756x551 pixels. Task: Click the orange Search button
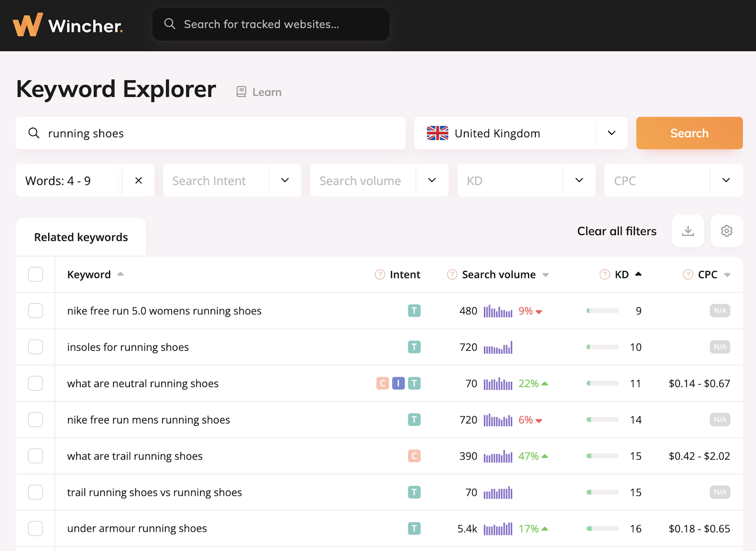pyautogui.click(x=689, y=133)
